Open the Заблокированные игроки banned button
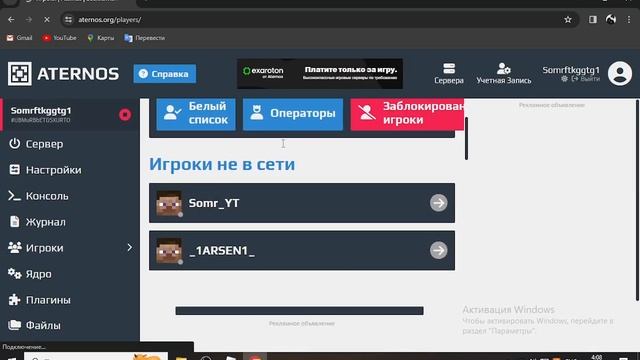This screenshot has width=640, height=360. (x=407, y=113)
